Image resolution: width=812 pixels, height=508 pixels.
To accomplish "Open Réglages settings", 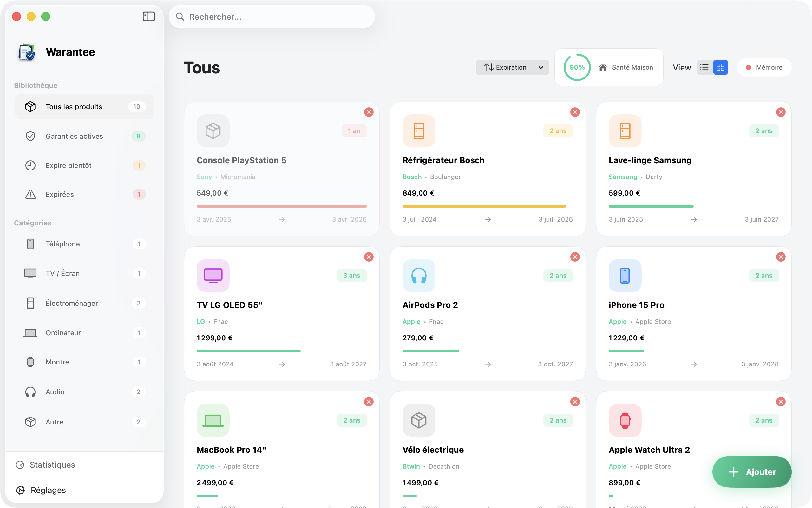I will point(41,490).
